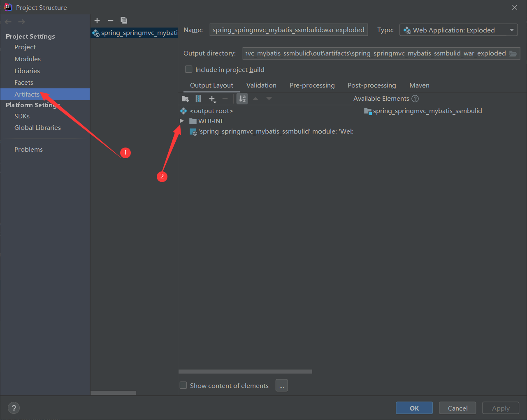The width and height of the screenshot is (527, 420).
Task: Open Available Elements help circle icon
Action: coord(415,98)
